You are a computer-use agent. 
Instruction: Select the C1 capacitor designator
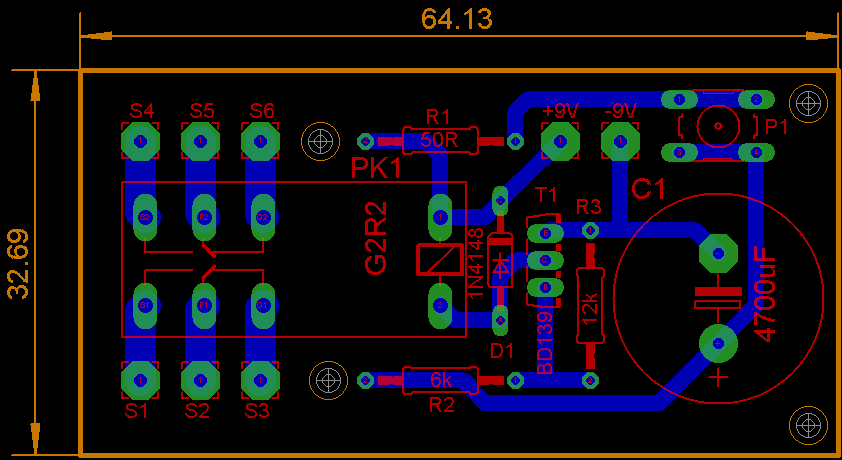click(648, 189)
